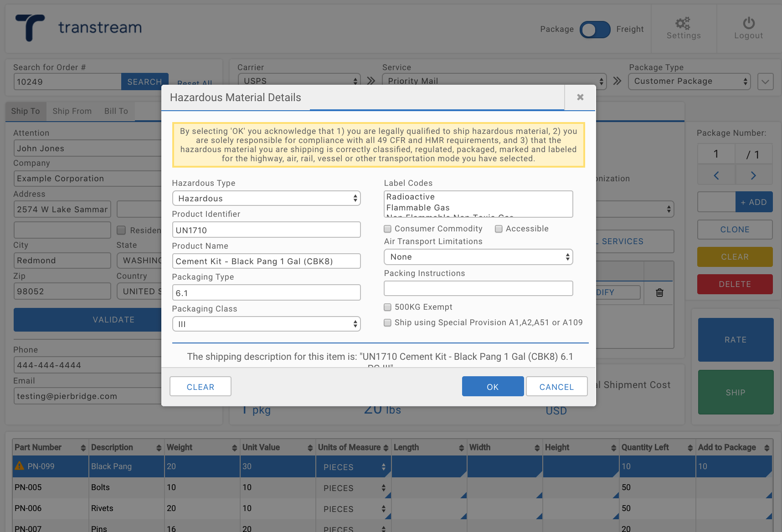The image size is (782, 532).
Task: Go to previous package with left arrow
Action: click(716, 175)
